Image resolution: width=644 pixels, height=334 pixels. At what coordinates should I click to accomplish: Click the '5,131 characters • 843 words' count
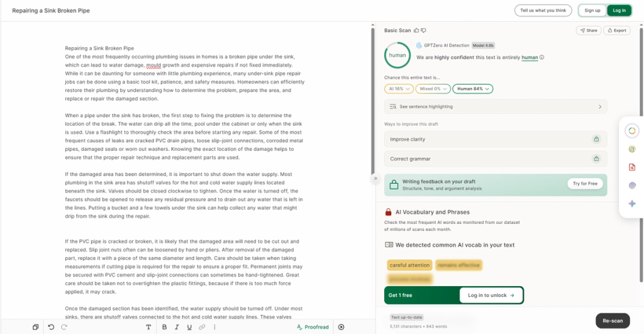(x=418, y=326)
